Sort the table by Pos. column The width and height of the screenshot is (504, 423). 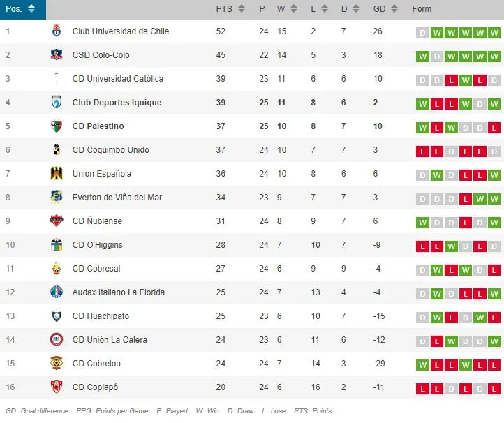[x=23, y=9]
